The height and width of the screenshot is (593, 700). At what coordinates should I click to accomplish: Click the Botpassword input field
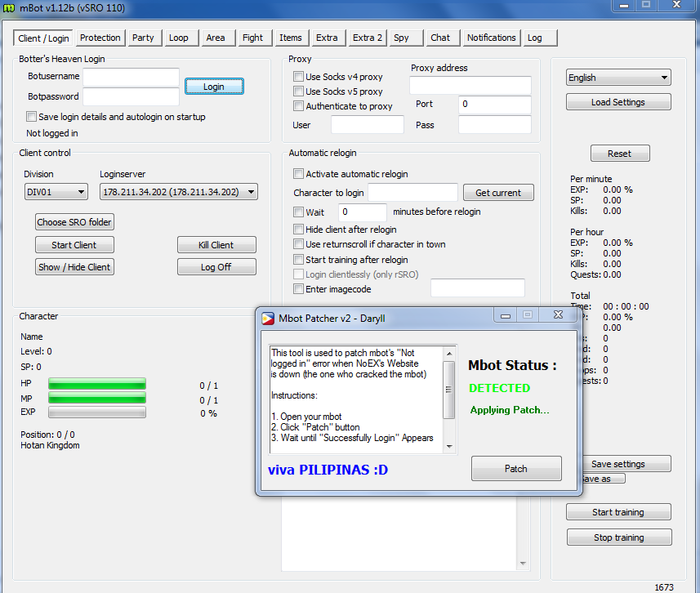[x=132, y=96]
